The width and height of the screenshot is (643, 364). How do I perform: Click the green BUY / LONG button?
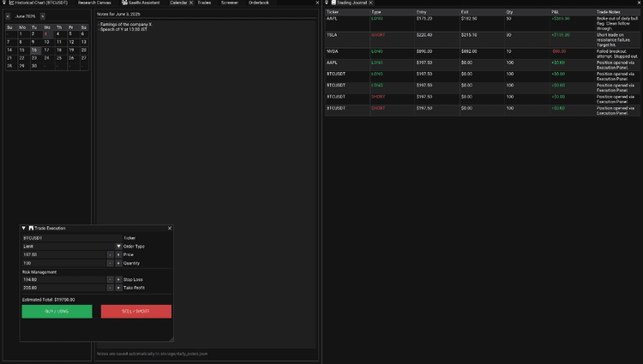point(57,312)
